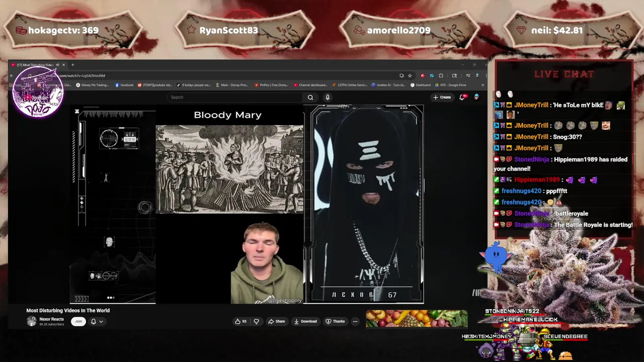This screenshot has width=644, height=362.
Task: Bookmark this page with the star icon
Action: (410, 75)
